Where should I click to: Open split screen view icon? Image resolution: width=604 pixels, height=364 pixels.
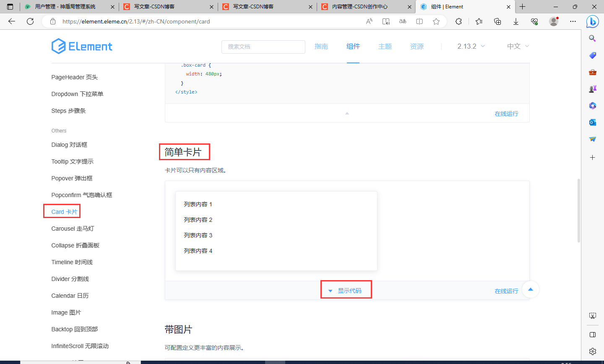coord(419,21)
